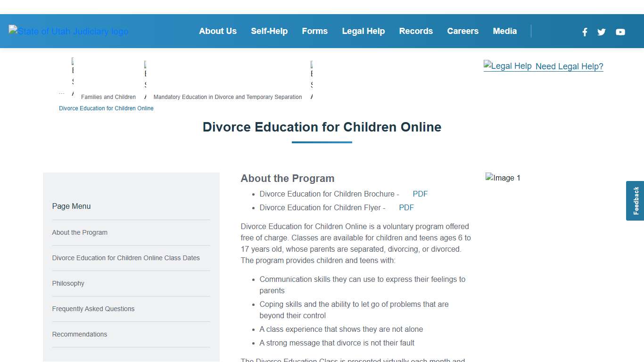The image size is (644, 362).
Task: Open the Twitter icon in the header
Action: click(601, 32)
